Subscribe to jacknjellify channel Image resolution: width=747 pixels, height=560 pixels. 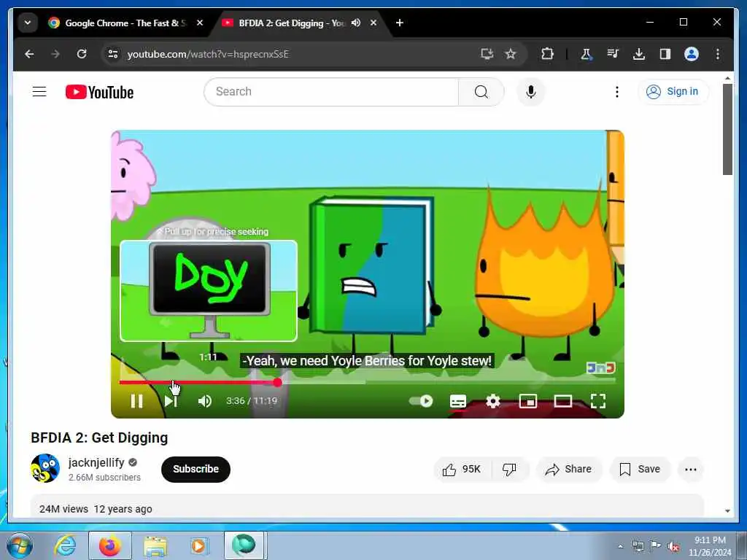196,469
